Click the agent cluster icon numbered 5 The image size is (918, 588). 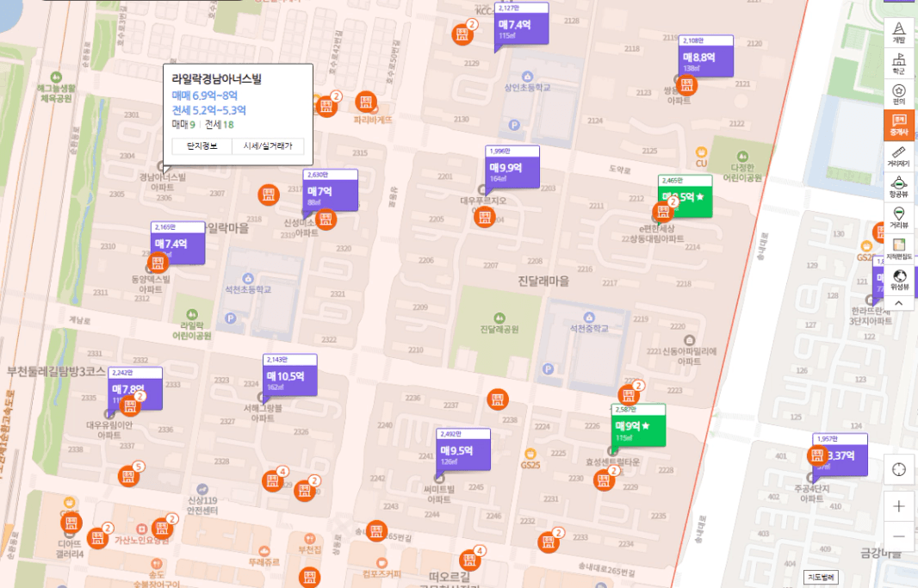point(129,474)
